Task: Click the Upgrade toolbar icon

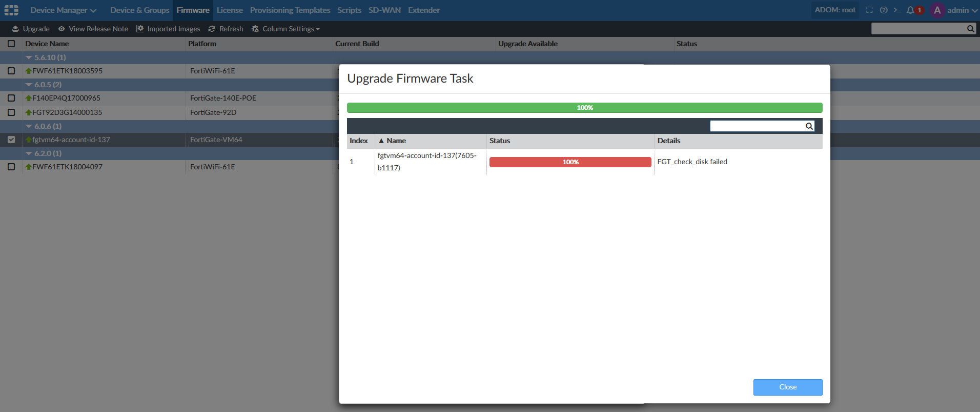Action: pos(15,29)
